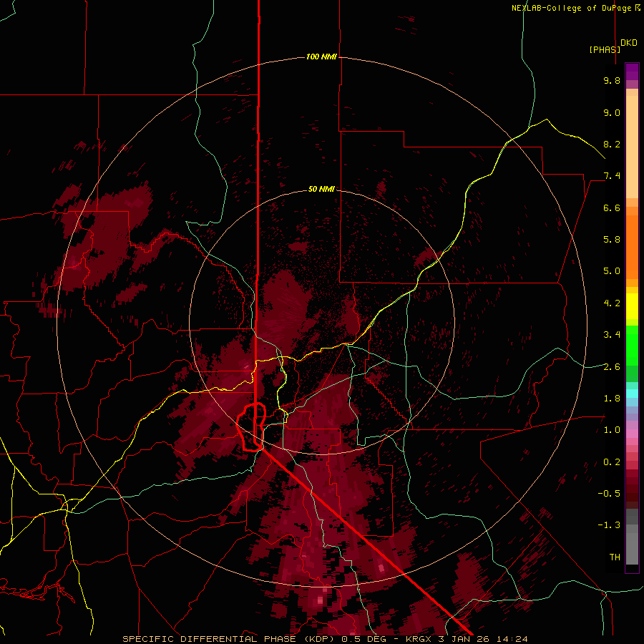Click the TH threshold label
This screenshot has height=644, width=644.
[x=615, y=557]
